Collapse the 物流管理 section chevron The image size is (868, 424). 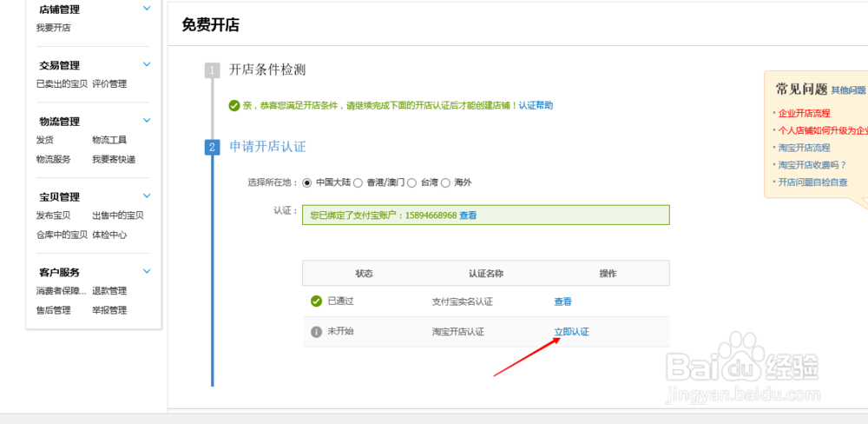pos(147,120)
